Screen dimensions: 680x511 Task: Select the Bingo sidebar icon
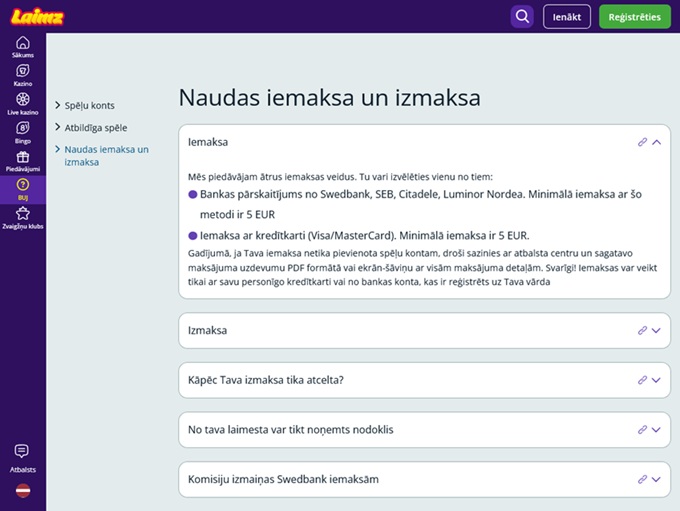coord(22,133)
